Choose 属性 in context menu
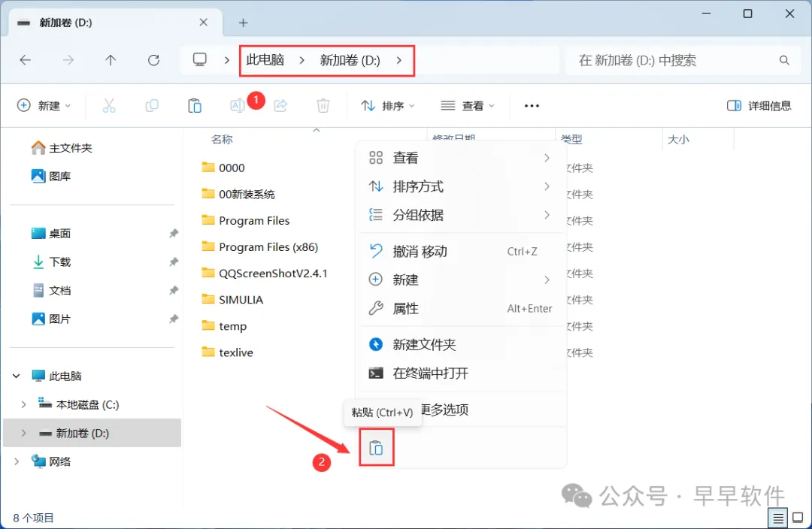 click(x=461, y=309)
